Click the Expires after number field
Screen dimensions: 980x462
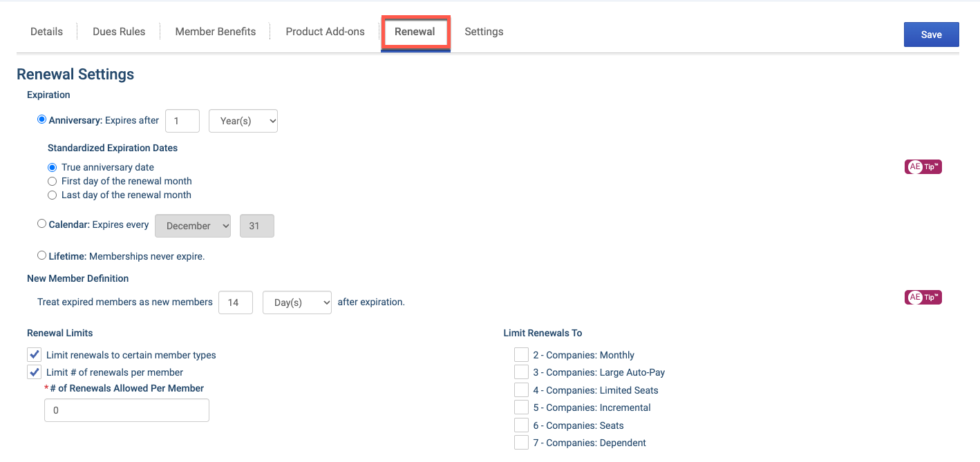pyautogui.click(x=182, y=121)
